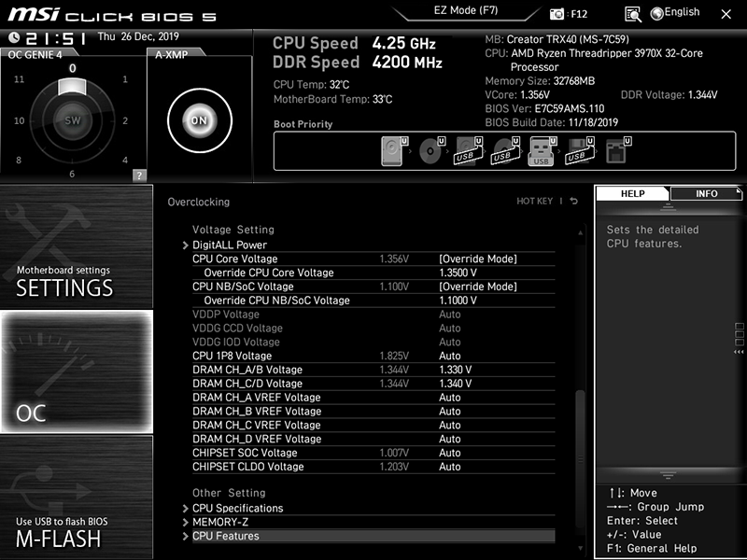Viewport: 747px width, 560px height.
Task: Open the Motherboard SETTINGS section
Action: click(77, 246)
